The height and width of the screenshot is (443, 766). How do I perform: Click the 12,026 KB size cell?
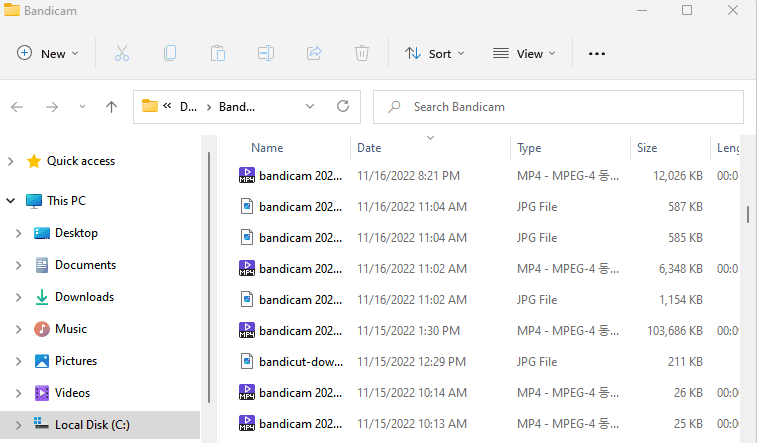(x=678, y=175)
